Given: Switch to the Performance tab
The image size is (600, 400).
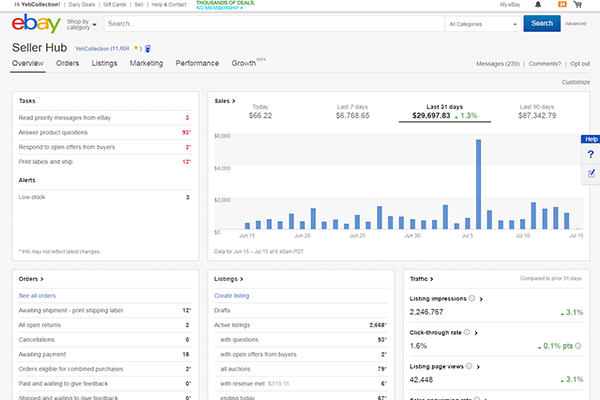Looking at the screenshot, I should click(197, 63).
